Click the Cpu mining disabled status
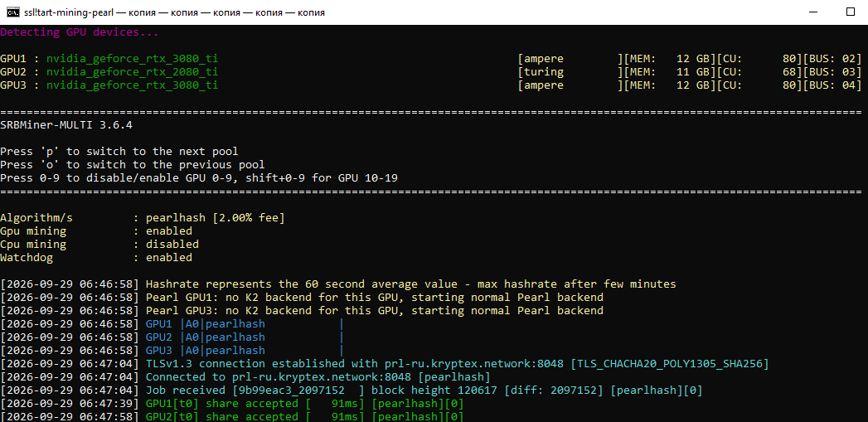This screenshot has height=422, width=868. 172,245
